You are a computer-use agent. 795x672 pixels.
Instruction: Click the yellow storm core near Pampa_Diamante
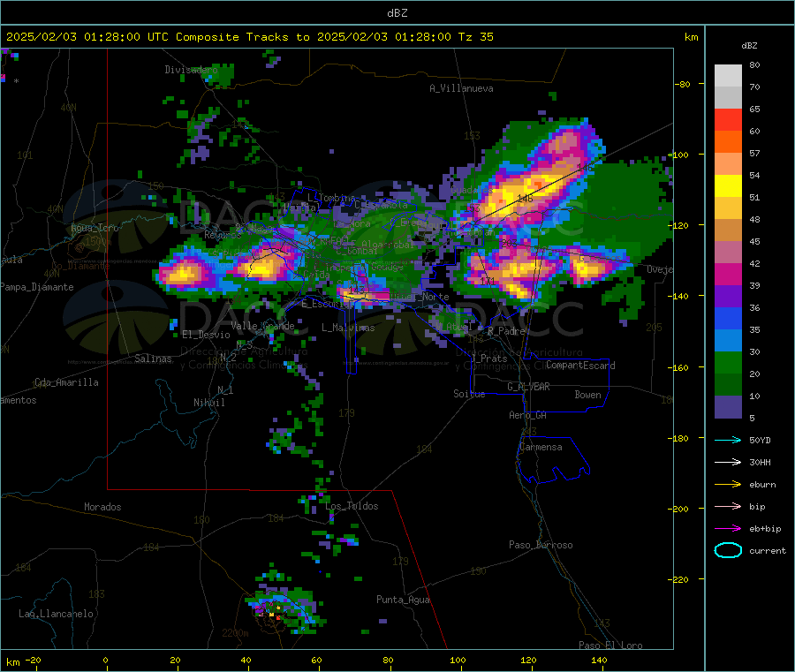click(x=182, y=274)
